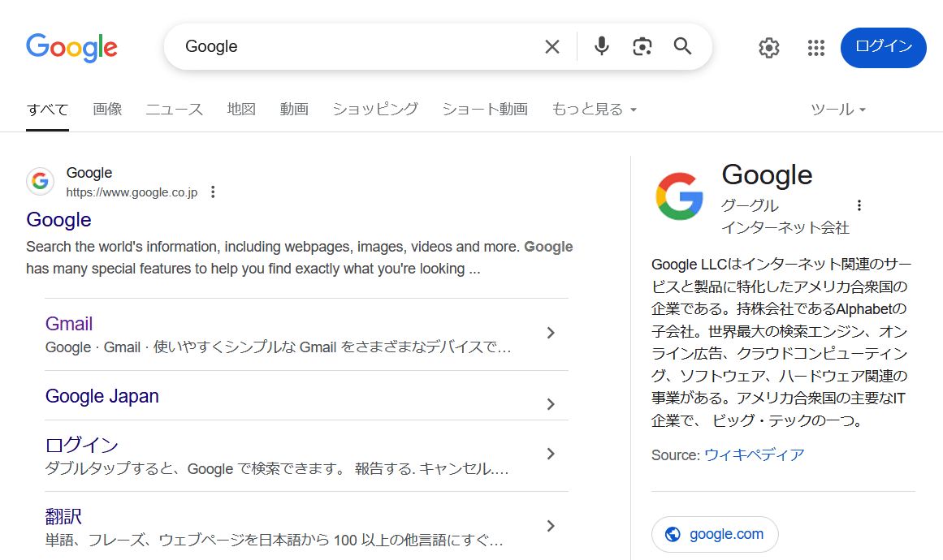943x560 pixels.
Task: Click the Google logo at top left
Action: pos(71,47)
